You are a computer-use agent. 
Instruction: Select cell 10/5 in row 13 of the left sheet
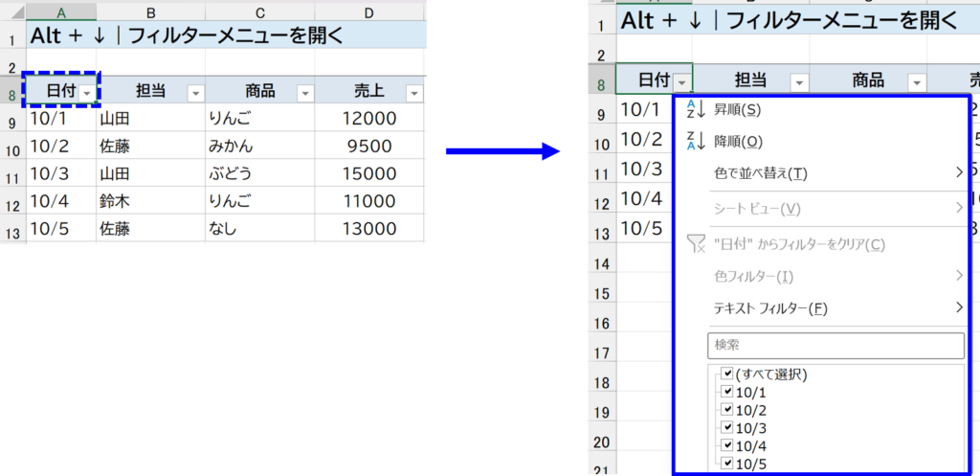pos(61,229)
